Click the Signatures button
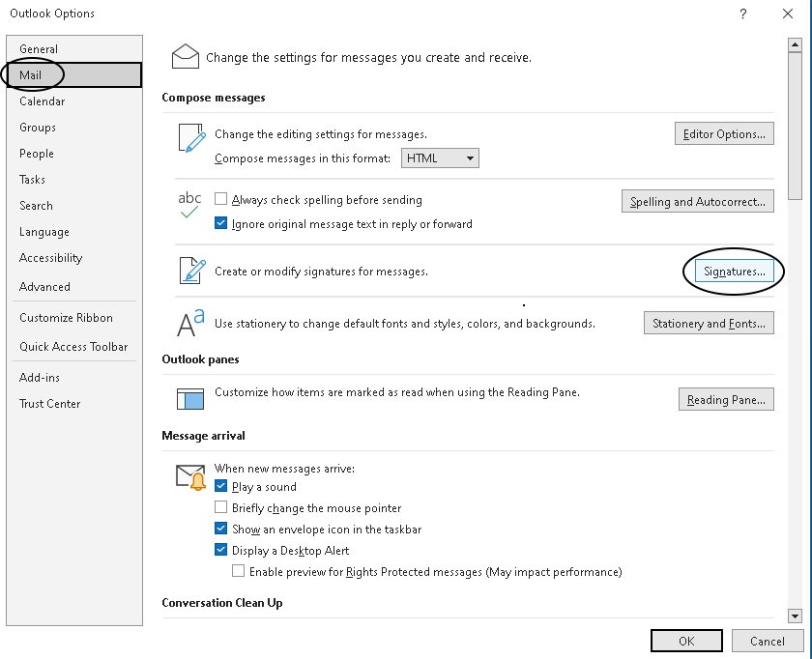This screenshot has height=659, width=812. [735, 272]
